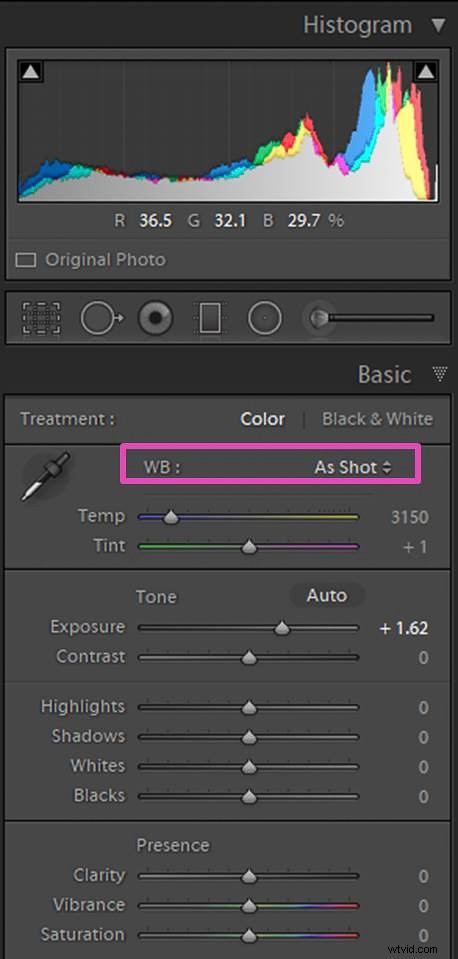
Task: Click the Tint slider handle
Action: click(248, 547)
